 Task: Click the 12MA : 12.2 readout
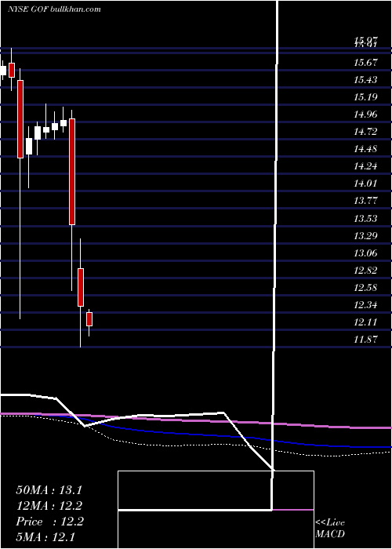pyautogui.click(x=49, y=506)
